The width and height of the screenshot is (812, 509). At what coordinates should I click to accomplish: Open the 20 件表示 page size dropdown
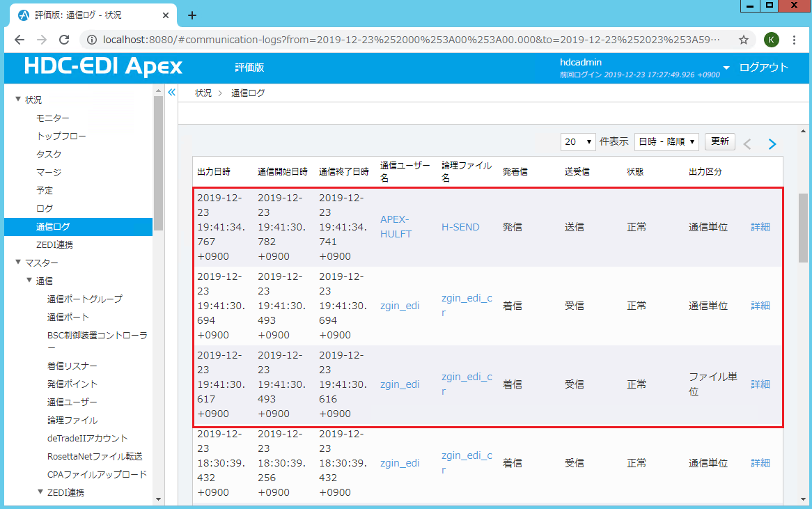click(x=578, y=141)
